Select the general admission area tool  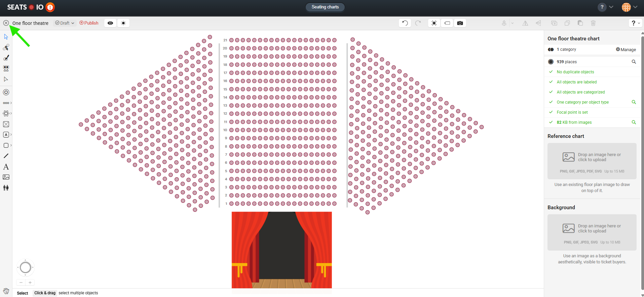(6, 135)
